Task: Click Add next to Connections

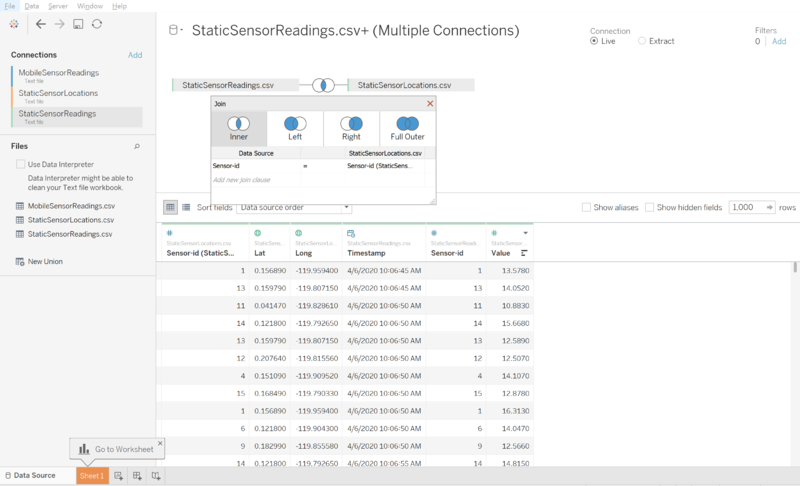Action: [x=135, y=55]
